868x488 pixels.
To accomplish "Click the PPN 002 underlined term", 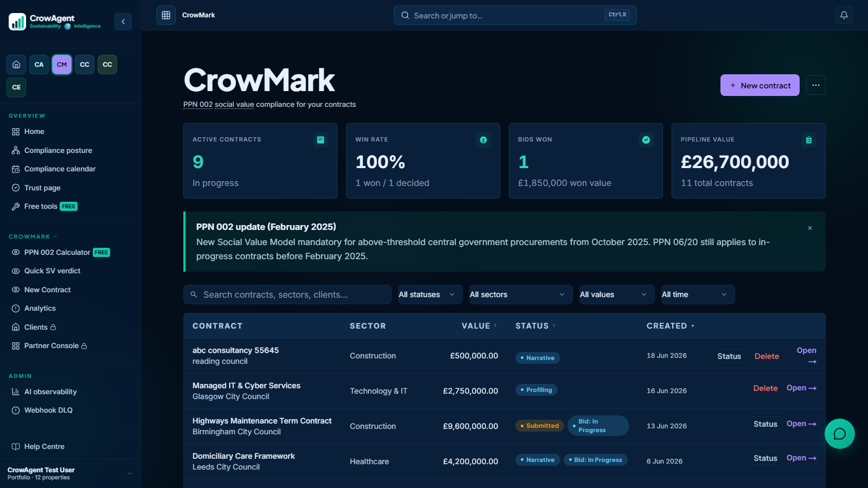I will (198, 105).
